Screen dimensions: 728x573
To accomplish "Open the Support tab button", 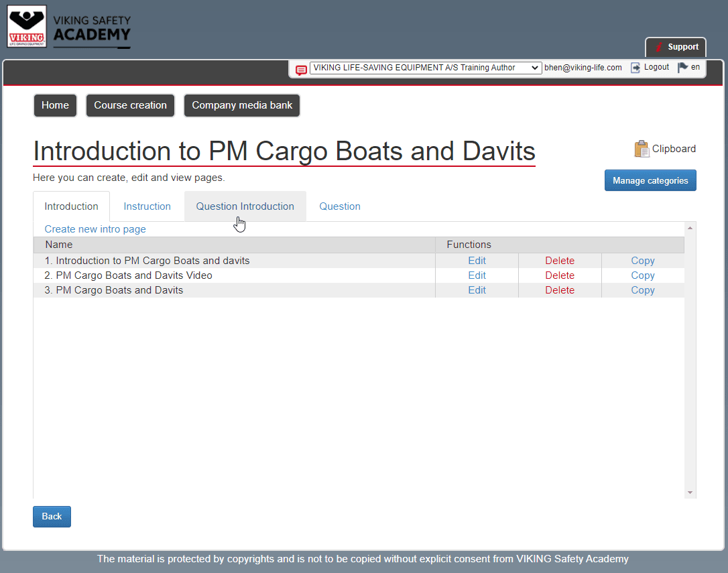I will tap(676, 47).
